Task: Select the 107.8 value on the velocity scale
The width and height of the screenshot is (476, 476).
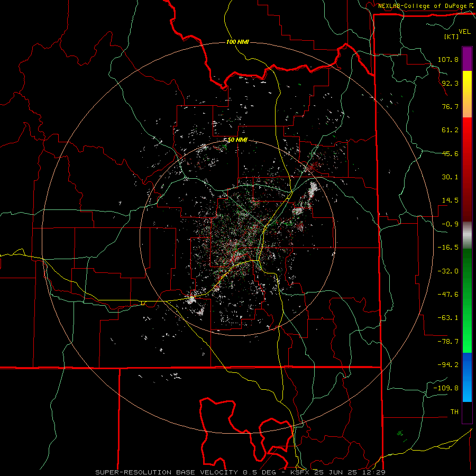Action: click(448, 59)
